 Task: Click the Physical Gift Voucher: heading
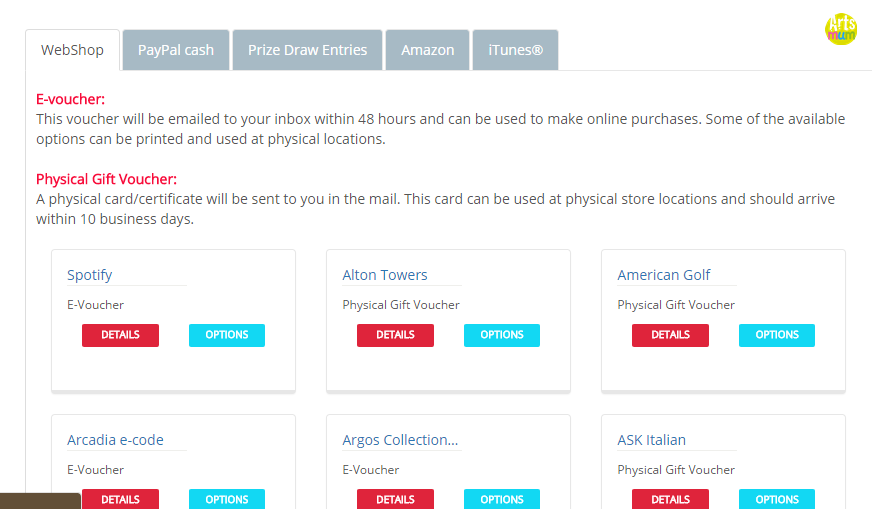106,179
